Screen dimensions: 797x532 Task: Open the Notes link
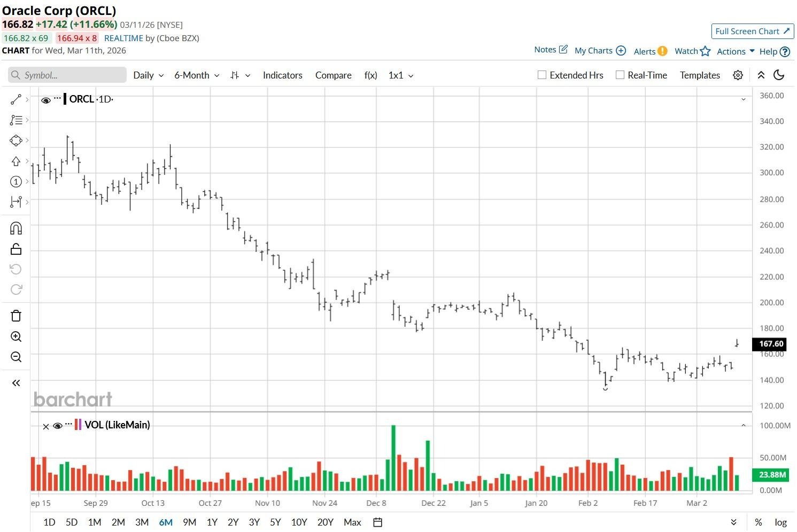click(x=545, y=50)
